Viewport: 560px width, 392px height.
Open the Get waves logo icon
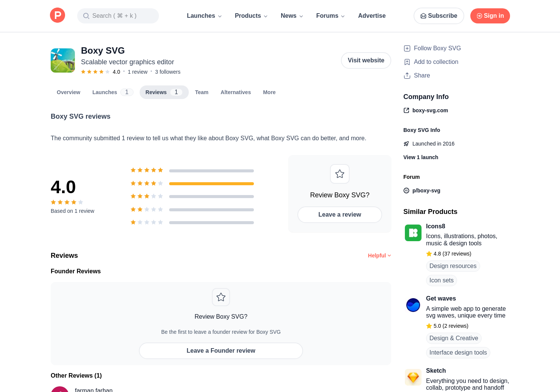(x=413, y=305)
